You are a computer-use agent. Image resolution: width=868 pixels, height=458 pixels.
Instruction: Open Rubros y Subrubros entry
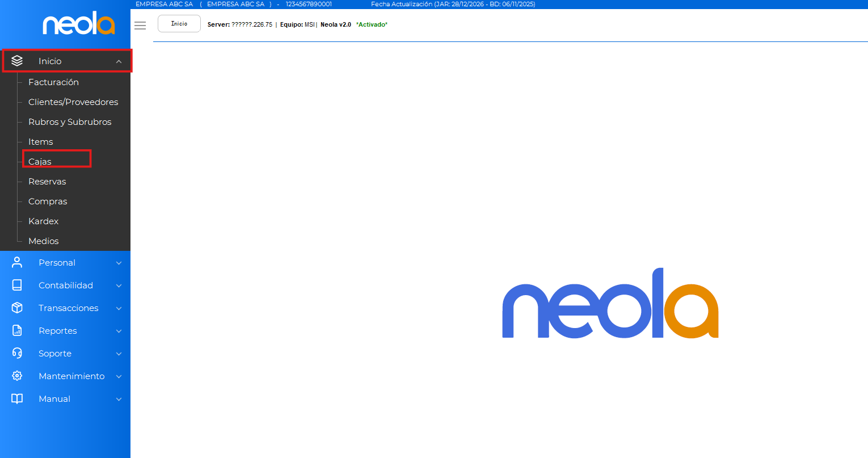[70, 122]
